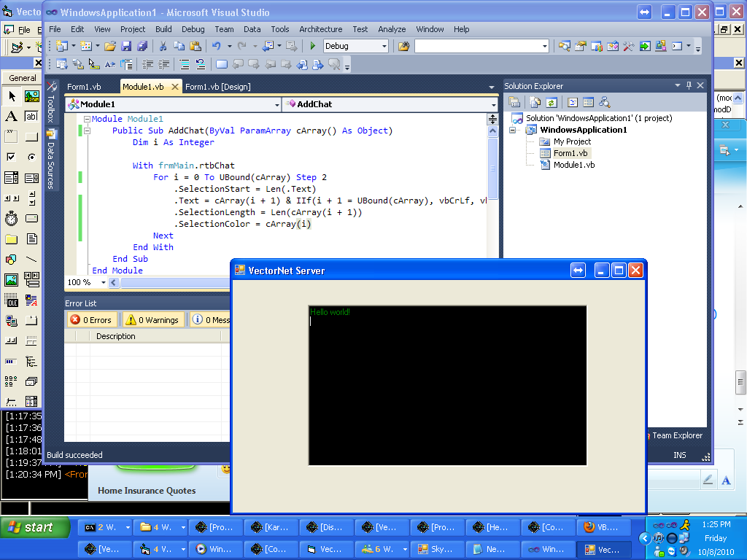Click the Windows Start button
The width and height of the screenshot is (747, 560).
[35, 527]
